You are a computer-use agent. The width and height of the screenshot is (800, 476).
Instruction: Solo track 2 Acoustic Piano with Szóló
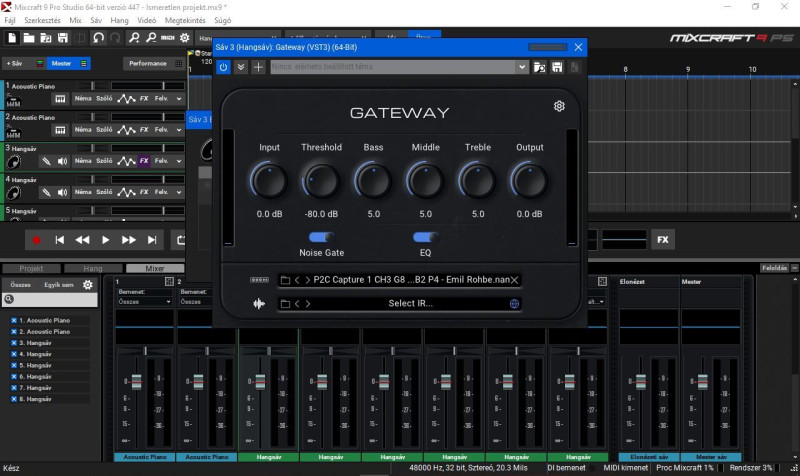click(x=104, y=130)
